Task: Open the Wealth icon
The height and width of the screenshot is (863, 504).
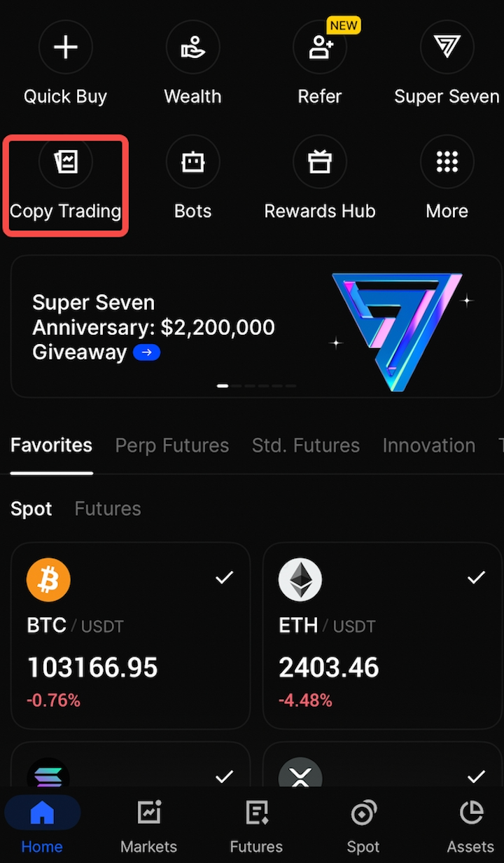Action: tap(192, 48)
